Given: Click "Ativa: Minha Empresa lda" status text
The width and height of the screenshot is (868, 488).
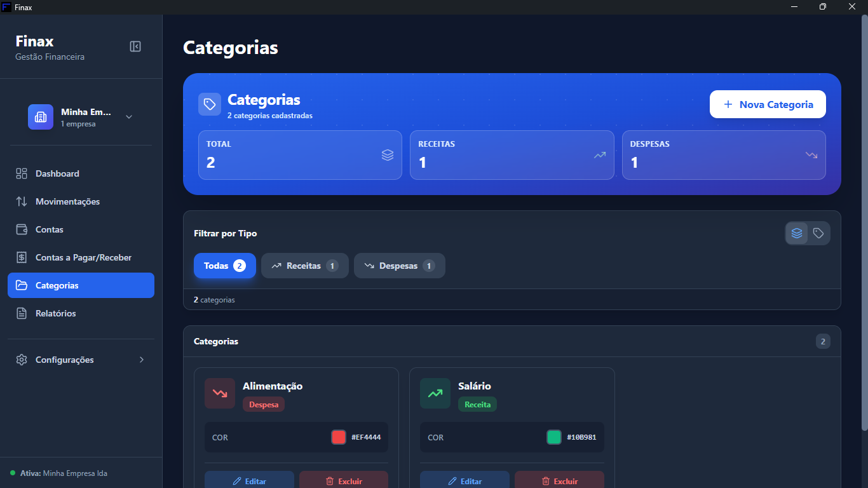Looking at the screenshot, I should 64,473.
